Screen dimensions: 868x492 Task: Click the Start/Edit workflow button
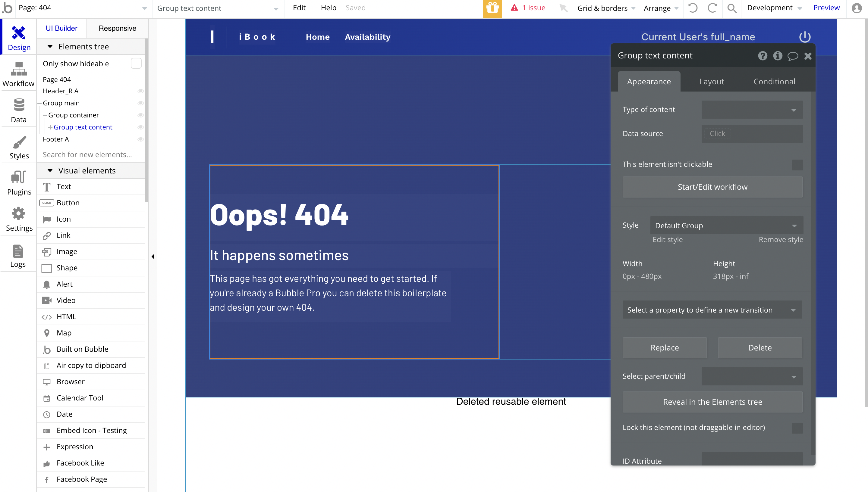coord(712,187)
